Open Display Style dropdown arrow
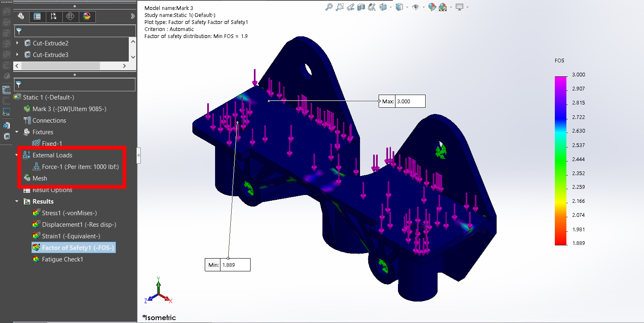Viewport: 644px width, 323px height. pos(406,7)
